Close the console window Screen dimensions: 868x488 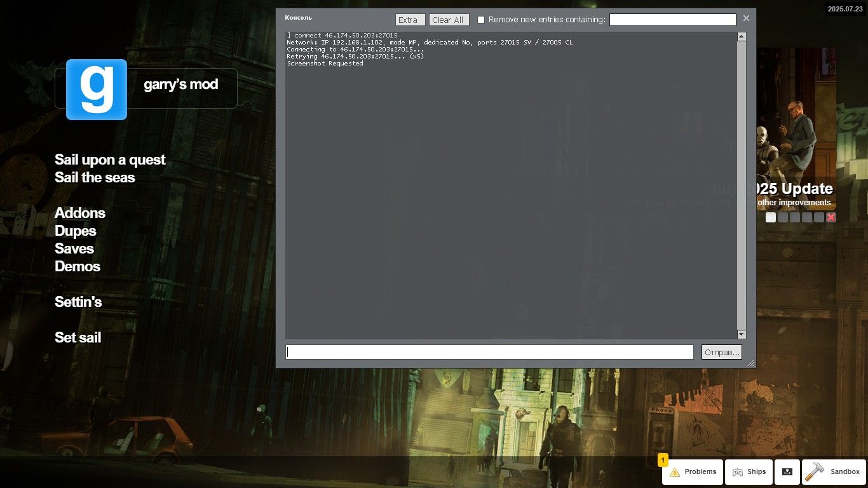[x=746, y=18]
